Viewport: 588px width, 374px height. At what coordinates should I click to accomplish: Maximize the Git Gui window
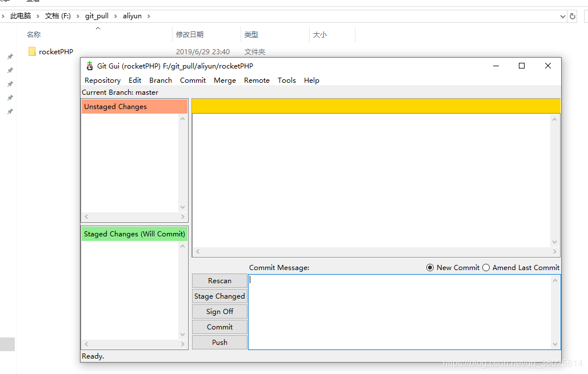(x=521, y=66)
